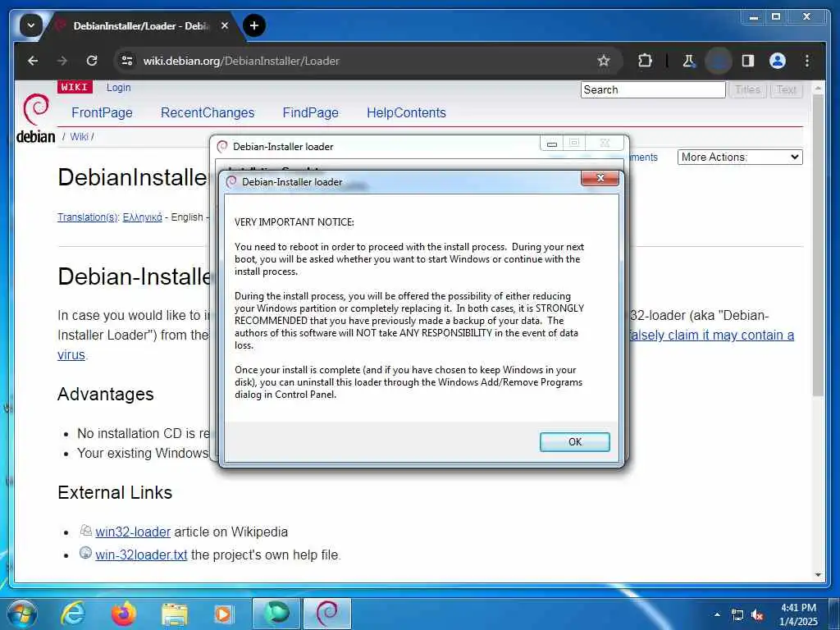Switch to the green browser taskbar button
The width and height of the screenshot is (840, 630).
click(276, 614)
